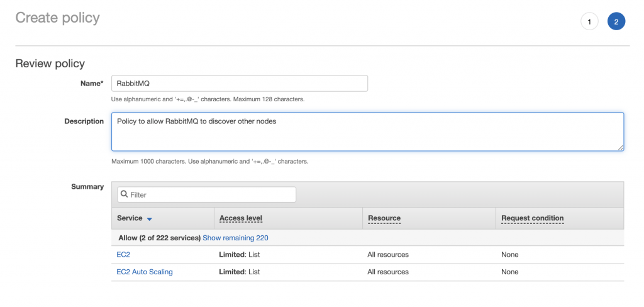Click None condition in EC2 row
The height and width of the screenshot is (307, 644).
[x=509, y=255]
